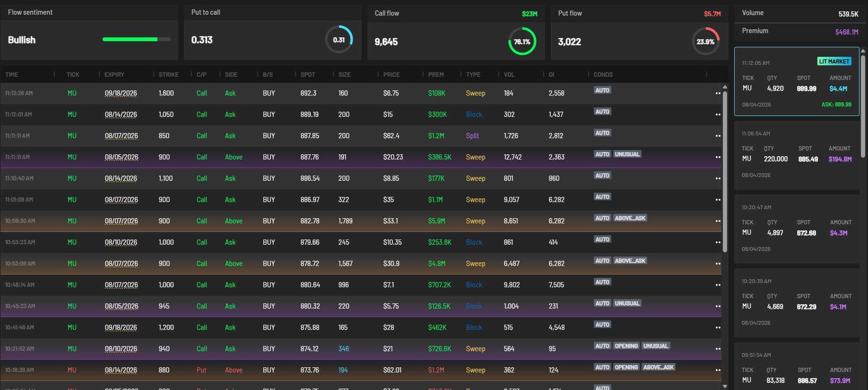Click the $194.8M amount in the side panel
The image size is (868, 390).
[840, 159]
